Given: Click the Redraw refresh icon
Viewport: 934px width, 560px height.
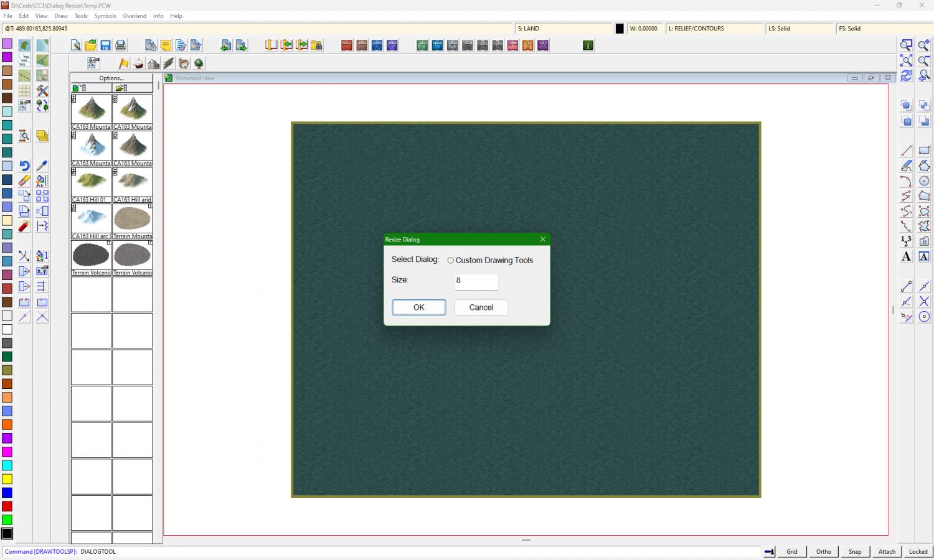Looking at the screenshot, I should point(906,75).
